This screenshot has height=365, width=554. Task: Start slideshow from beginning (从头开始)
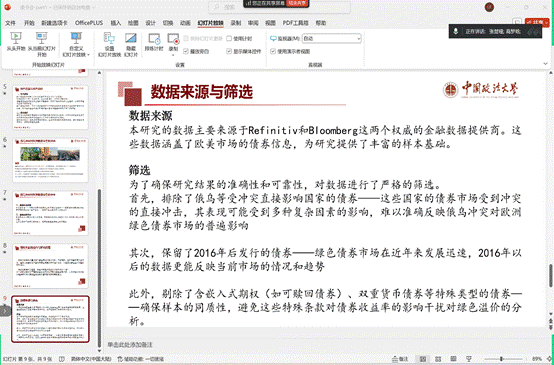click(x=16, y=42)
